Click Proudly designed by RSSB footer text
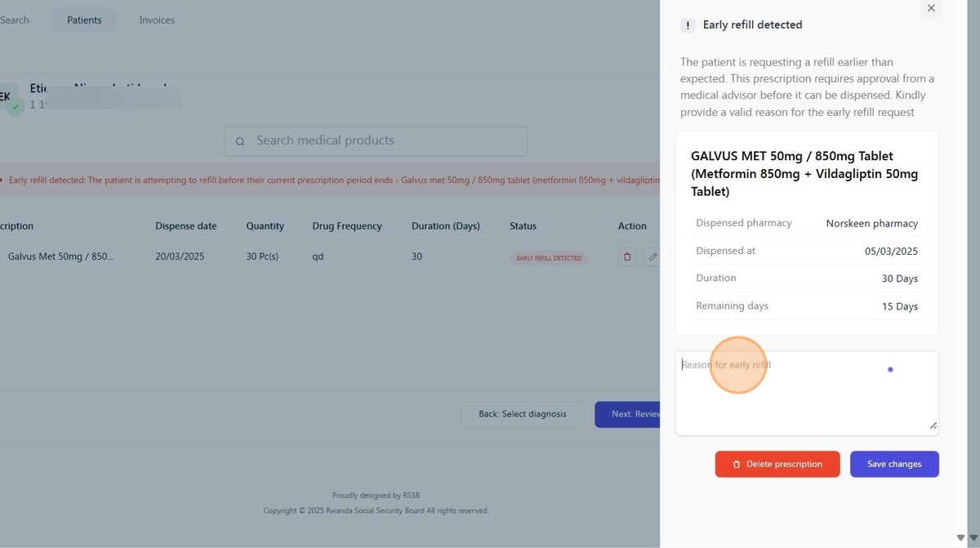The width and height of the screenshot is (980, 548). [x=376, y=496]
